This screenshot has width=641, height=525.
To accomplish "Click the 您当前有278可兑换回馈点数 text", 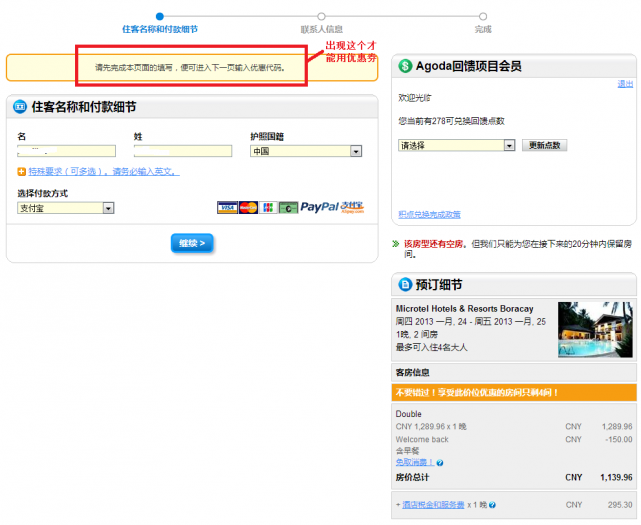I will click(451, 121).
